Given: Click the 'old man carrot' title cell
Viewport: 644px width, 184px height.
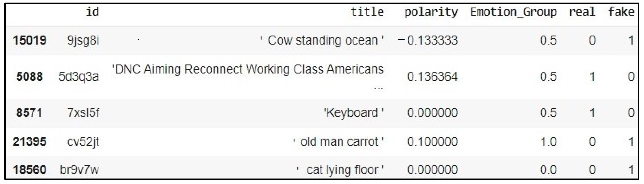Looking at the screenshot, I should [338, 141].
